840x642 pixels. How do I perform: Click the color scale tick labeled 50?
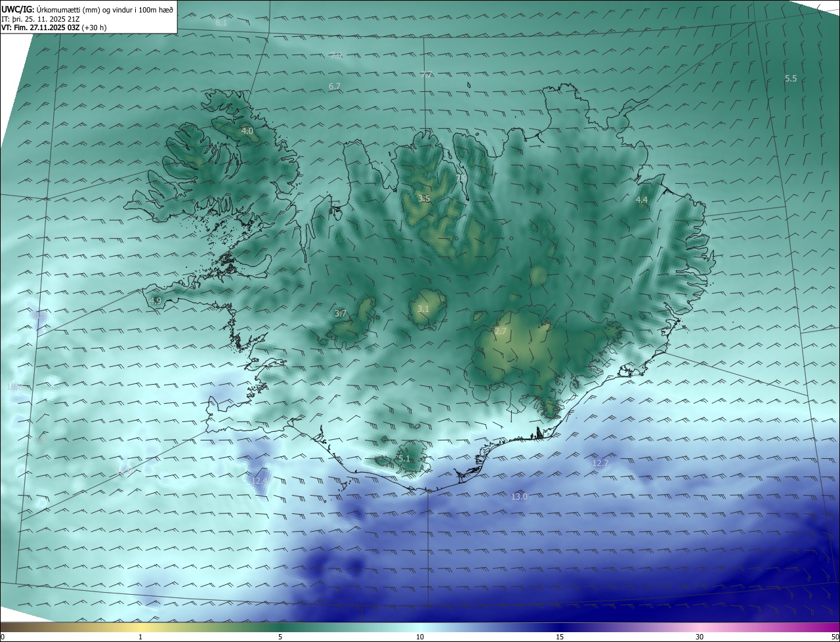click(x=835, y=637)
